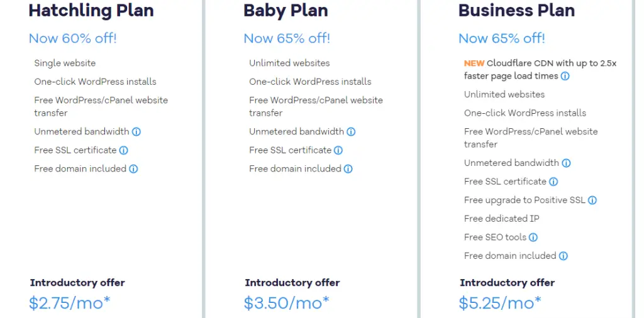This screenshot has width=644, height=318.
Task: Click the Hatchling Now 60% off! text
Action: 73,38
